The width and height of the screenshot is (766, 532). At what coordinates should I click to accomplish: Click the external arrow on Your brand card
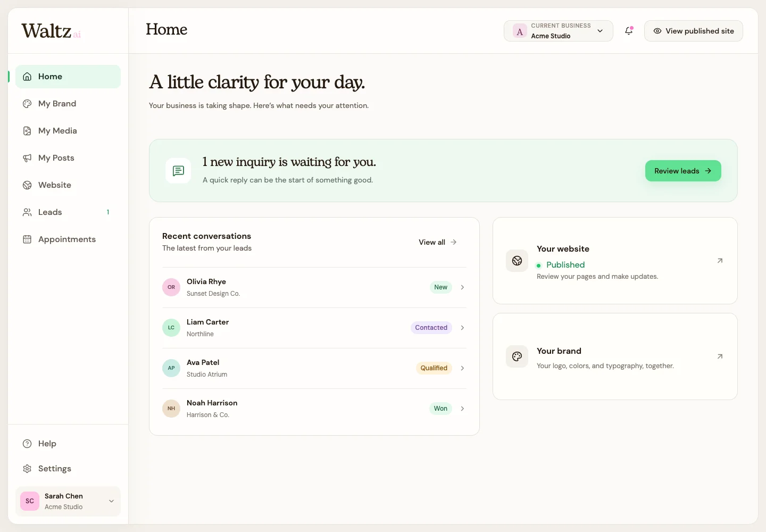coord(720,356)
